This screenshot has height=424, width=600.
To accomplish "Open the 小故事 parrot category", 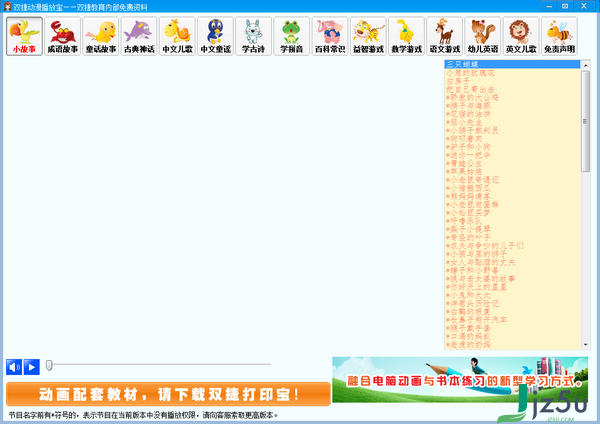I will 24,36.
